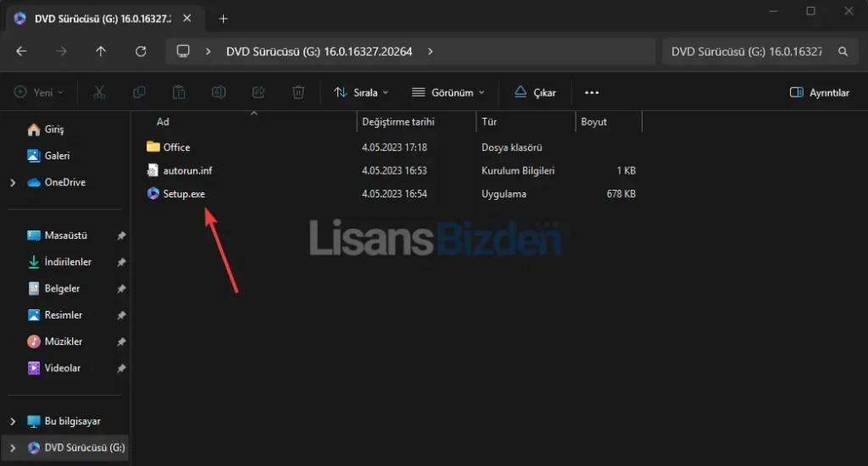Open the Yeni (New) dropdown
This screenshot has height=466, width=868.
pyautogui.click(x=39, y=92)
